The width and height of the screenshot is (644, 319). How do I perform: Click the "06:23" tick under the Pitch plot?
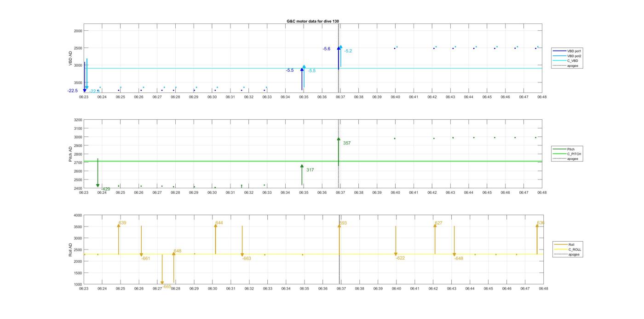(84, 192)
